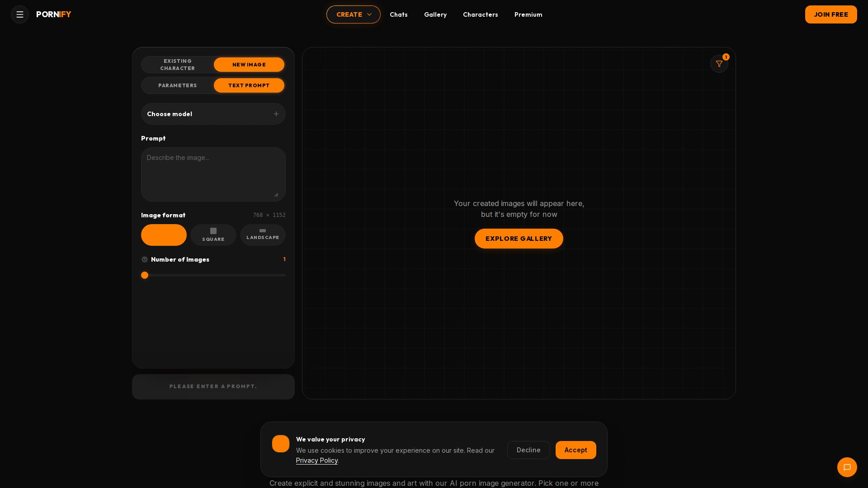Open the hamburger menu icon
868x488 pixels.
[x=20, y=14]
